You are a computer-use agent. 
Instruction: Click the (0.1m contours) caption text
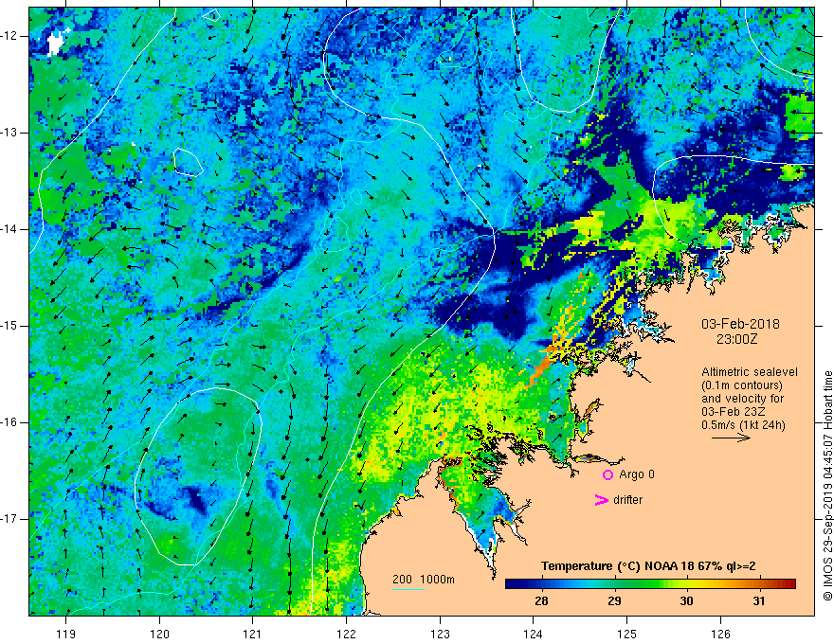click(x=742, y=385)
